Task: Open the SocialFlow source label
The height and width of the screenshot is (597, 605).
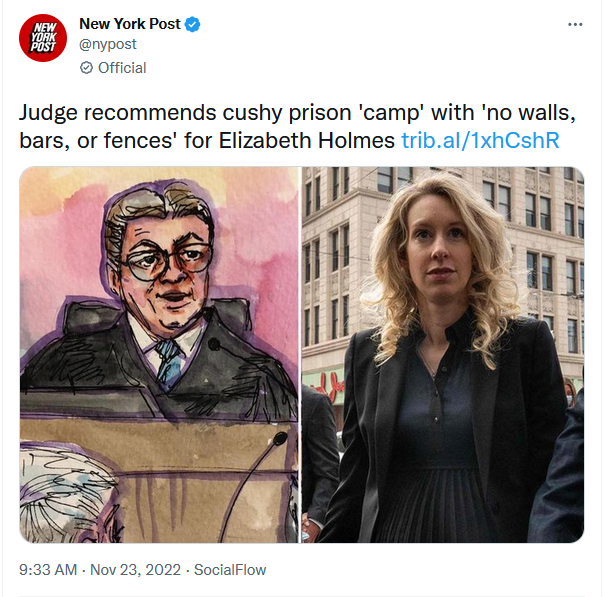Action: pyautogui.click(x=230, y=570)
